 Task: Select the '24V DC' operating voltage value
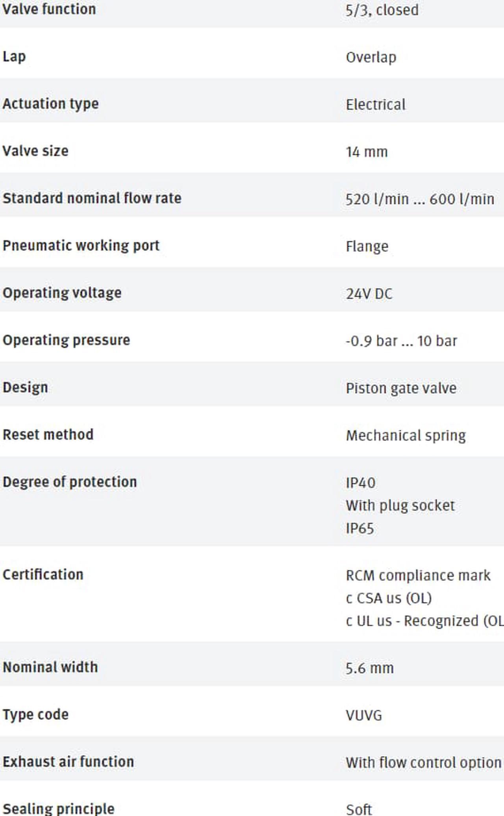click(x=369, y=294)
